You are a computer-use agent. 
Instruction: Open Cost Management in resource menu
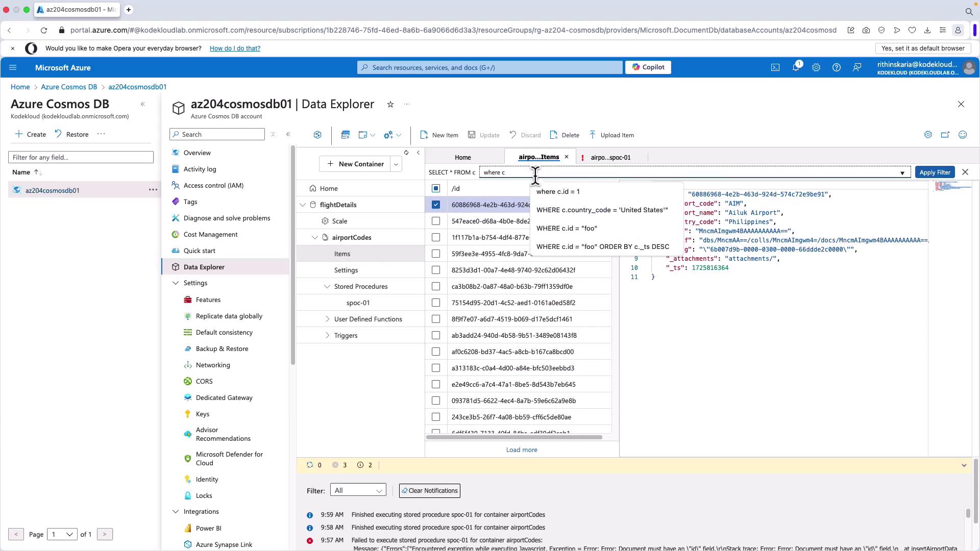210,234
